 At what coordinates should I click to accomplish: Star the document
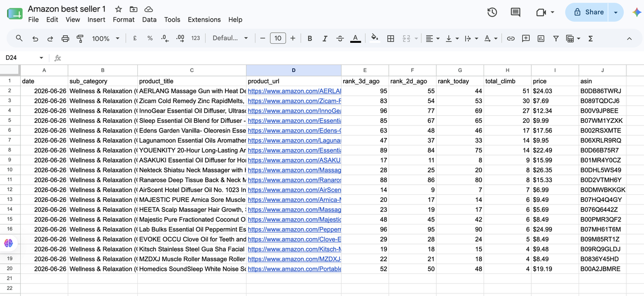tap(118, 9)
